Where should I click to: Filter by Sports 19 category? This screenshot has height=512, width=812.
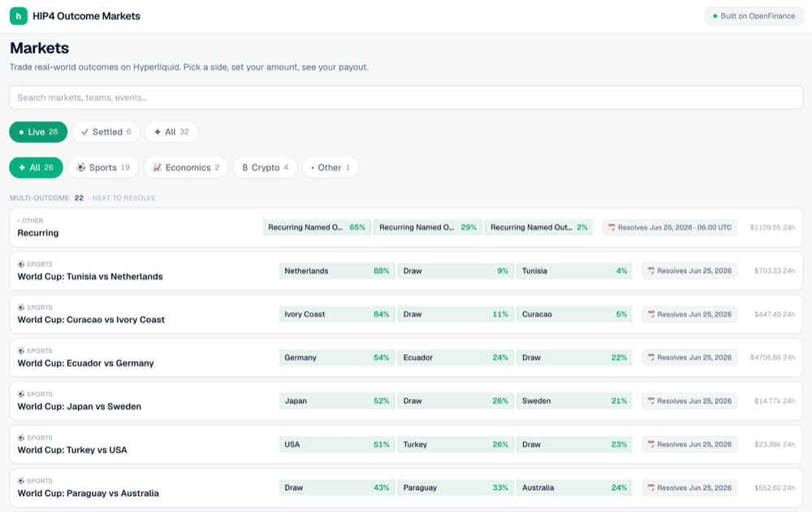[103, 167]
